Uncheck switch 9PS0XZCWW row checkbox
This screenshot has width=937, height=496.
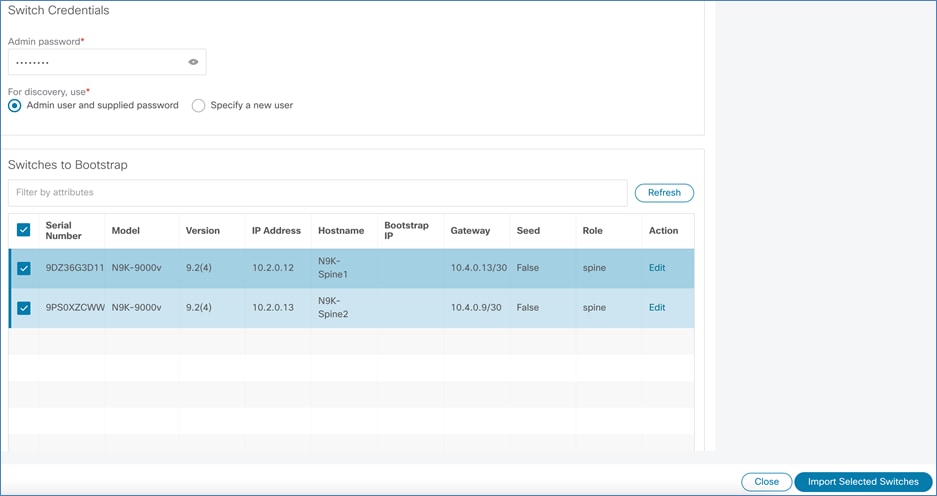pyautogui.click(x=23, y=308)
